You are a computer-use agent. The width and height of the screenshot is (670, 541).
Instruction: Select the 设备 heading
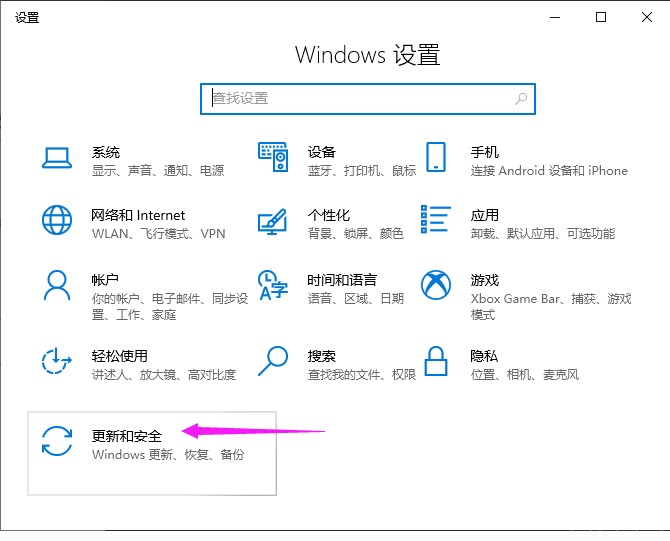point(322,152)
